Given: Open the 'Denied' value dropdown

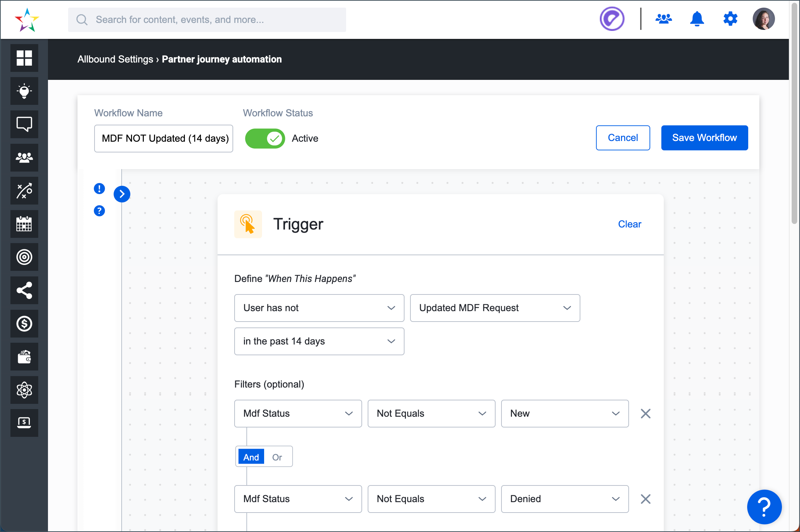Looking at the screenshot, I should 565,499.
